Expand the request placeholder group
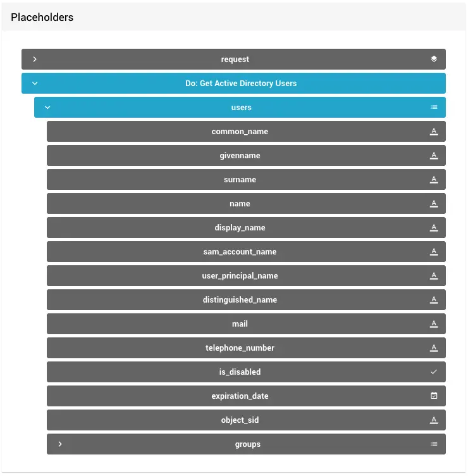Screen dimensions: 473x476 point(35,59)
